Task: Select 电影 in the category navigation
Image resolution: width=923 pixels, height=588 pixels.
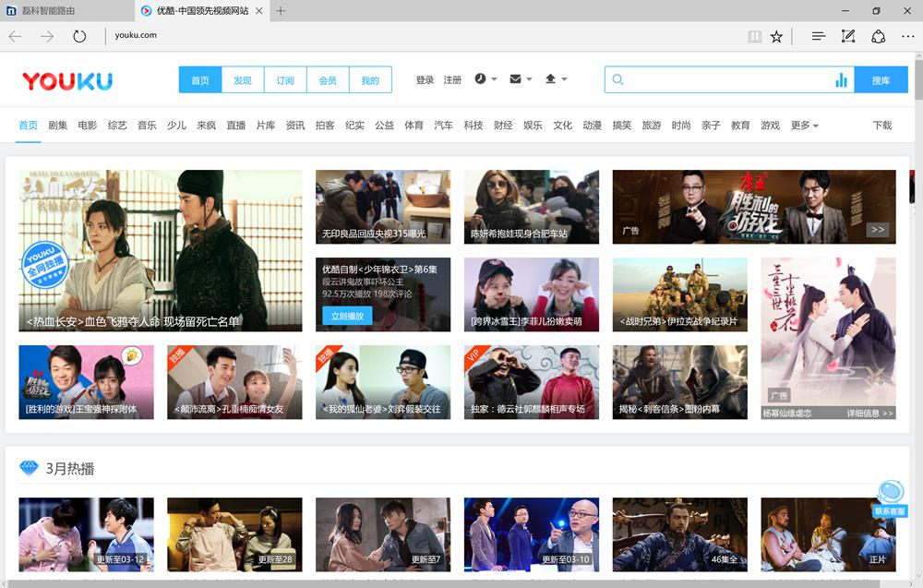Action: [88, 125]
